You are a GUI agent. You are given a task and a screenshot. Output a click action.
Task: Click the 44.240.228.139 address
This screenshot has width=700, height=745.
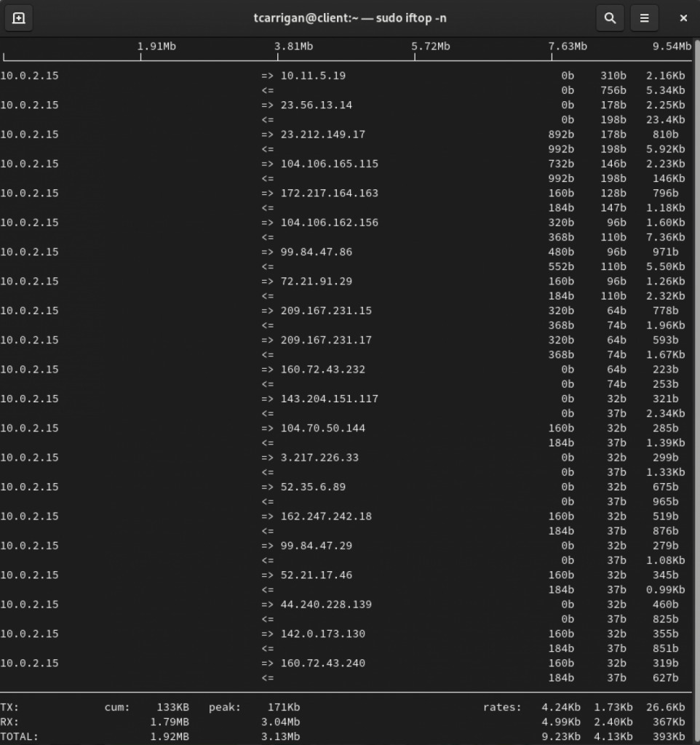[326, 605]
